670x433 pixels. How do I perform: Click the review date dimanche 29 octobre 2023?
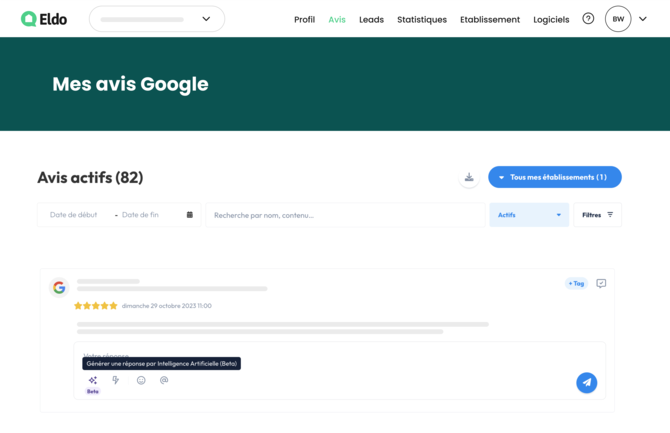tap(167, 306)
